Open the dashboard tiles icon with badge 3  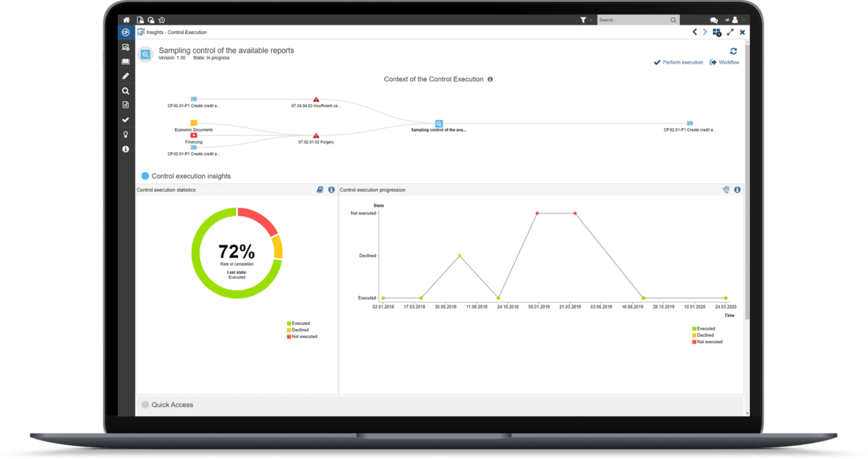[x=717, y=32]
